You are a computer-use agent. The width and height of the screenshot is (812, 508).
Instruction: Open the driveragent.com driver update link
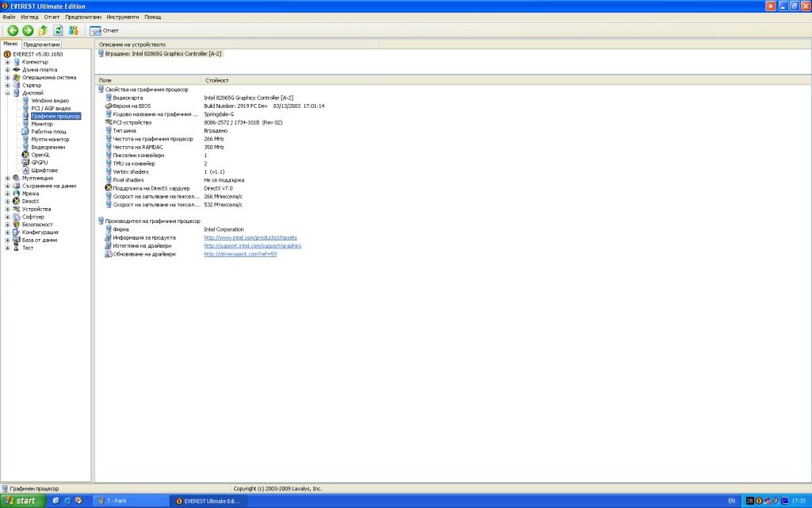coord(240,255)
